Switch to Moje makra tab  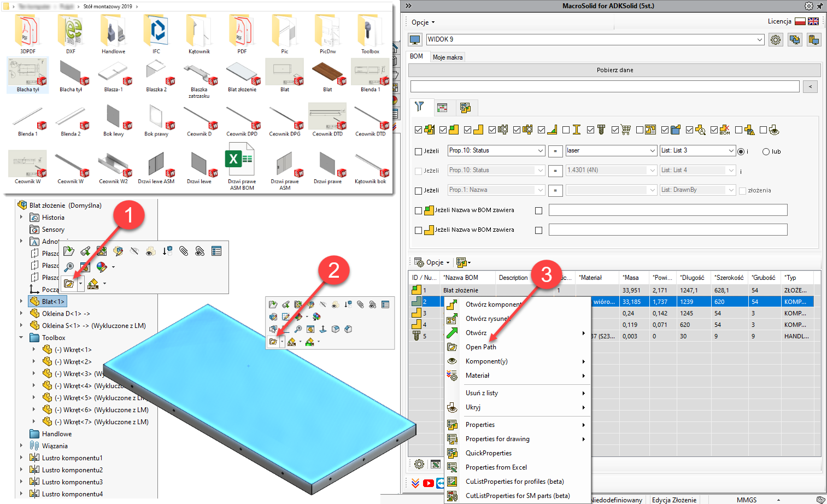[x=448, y=57]
